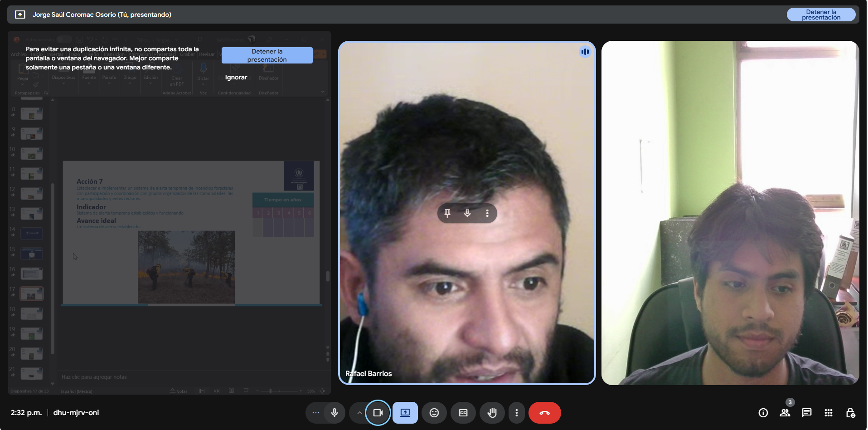The width and height of the screenshot is (868, 430).
Task: Pin Rafael Barrios's video tile
Action: coord(447,213)
